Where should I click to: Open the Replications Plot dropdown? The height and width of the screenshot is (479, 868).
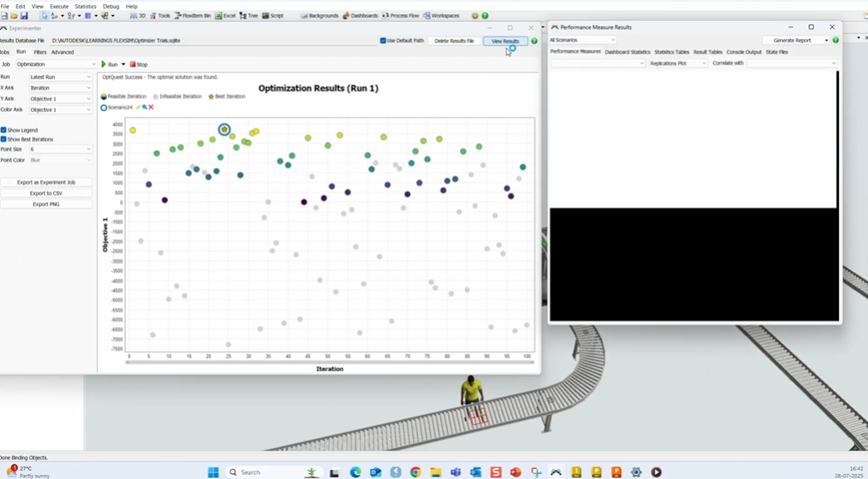[x=677, y=62]
